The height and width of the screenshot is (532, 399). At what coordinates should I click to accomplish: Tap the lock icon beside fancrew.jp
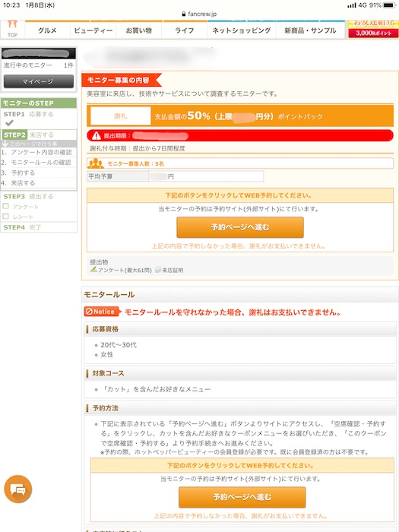[184, 14]
